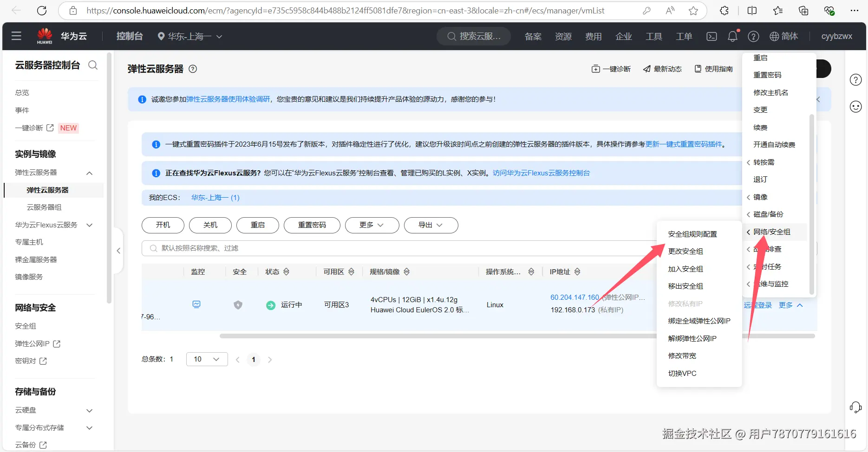Open browser settings and more menu
This screenshot has height=452, width=868.
pos(854,11)
